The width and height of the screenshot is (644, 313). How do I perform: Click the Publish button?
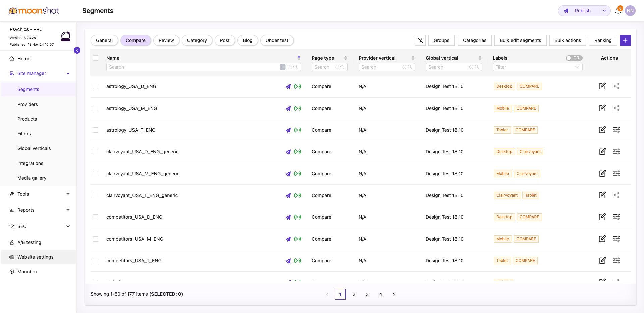pyautogui.click(x=579, y=11)
